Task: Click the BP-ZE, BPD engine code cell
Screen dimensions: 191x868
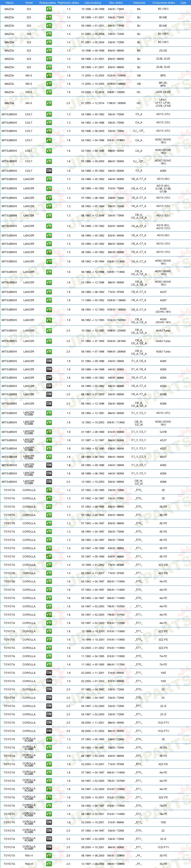Action: pyautogui.click(x=163, y=84)
